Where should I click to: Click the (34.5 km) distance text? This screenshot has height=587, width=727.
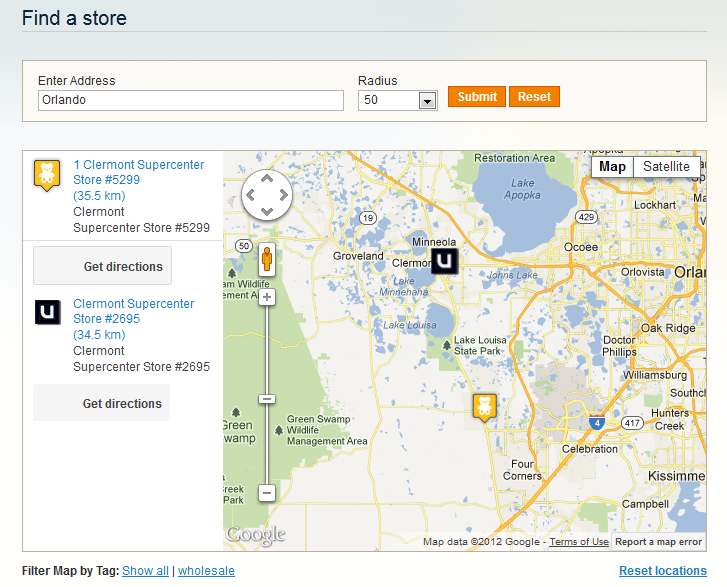[99, 335]
